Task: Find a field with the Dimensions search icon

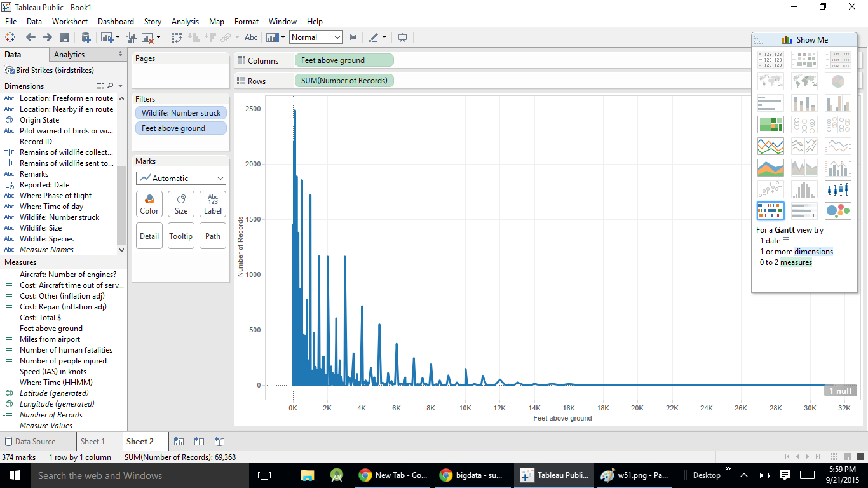Action: (x=111, y=86)
